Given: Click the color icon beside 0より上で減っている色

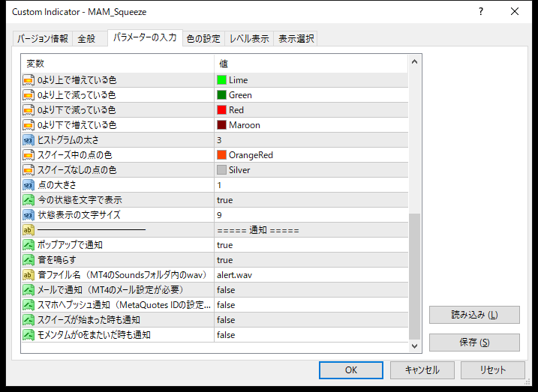Looking at the screenshot, I should (x=29, y=95).
